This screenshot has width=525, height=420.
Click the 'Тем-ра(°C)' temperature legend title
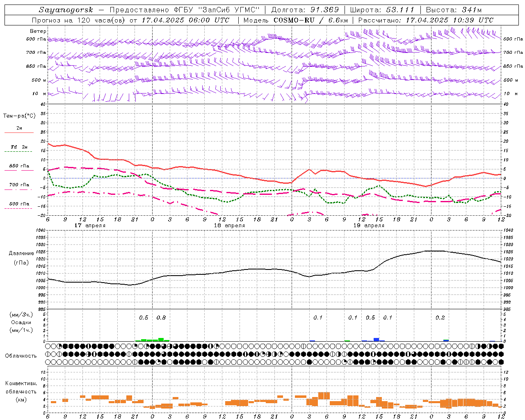[x=19, y=116]
